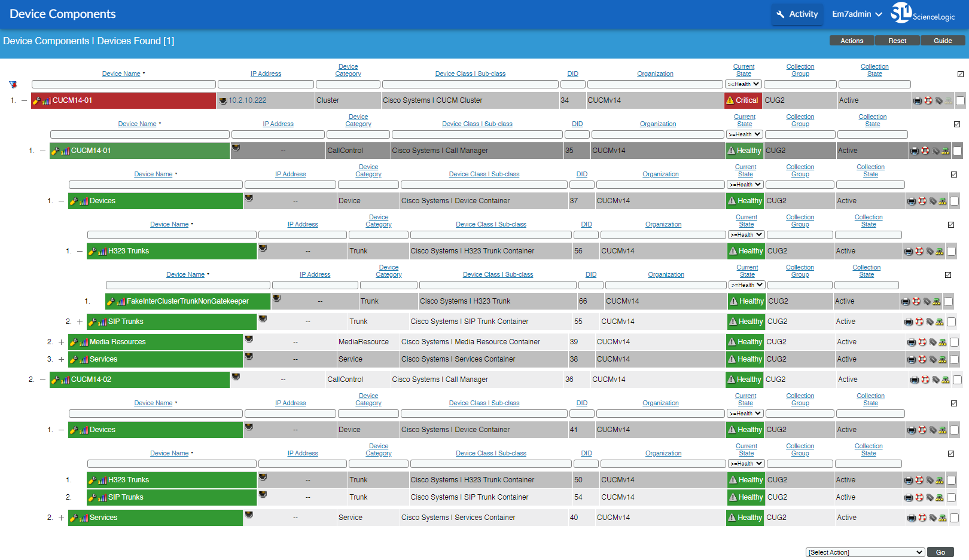
Task: Open bar graph icon for CUCM14-02 row
Action: coord(65,380)
